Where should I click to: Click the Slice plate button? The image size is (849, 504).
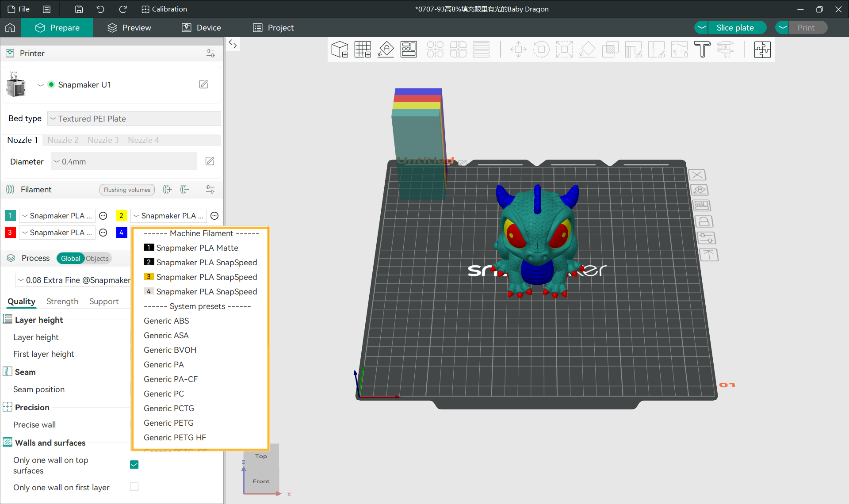735,27
